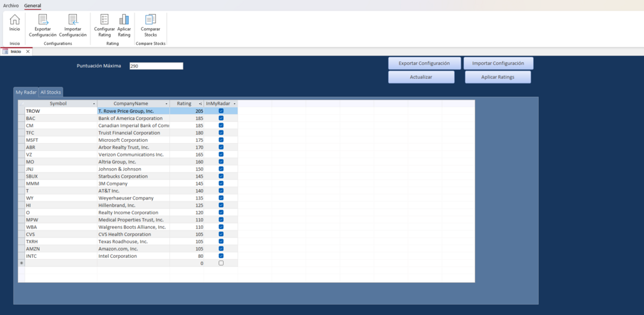Click the SBUX symbol cell

click(x=61, y=176)
